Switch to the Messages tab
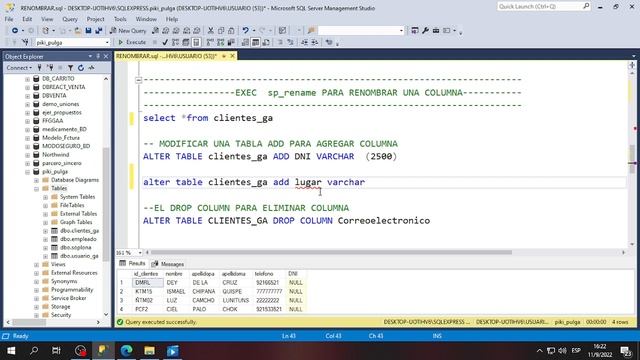Screen dimensions: 640x360 [168, 264]
